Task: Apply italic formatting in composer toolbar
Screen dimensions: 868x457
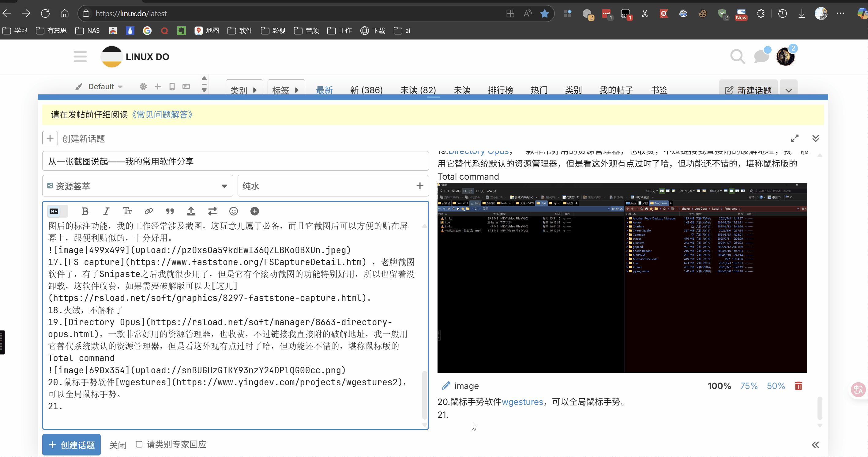Action: [106, 211]
